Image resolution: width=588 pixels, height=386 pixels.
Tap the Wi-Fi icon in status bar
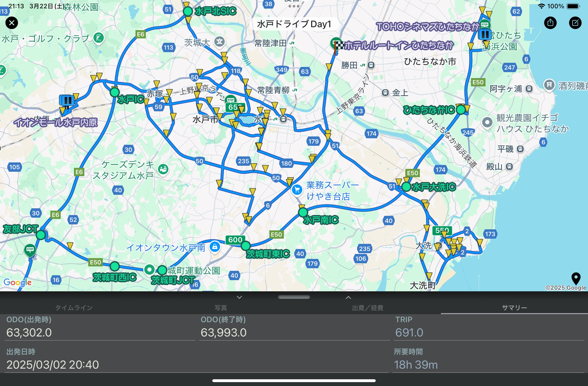click(541, 6)
